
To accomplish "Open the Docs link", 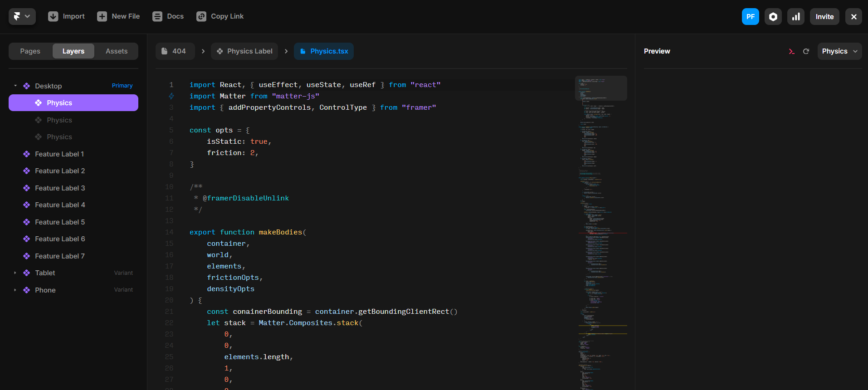I will (x=168, y=16).
